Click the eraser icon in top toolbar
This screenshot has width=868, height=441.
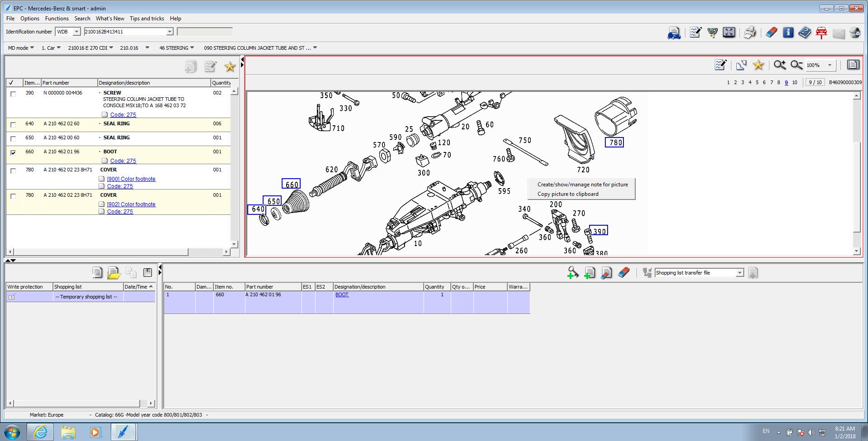772,33
